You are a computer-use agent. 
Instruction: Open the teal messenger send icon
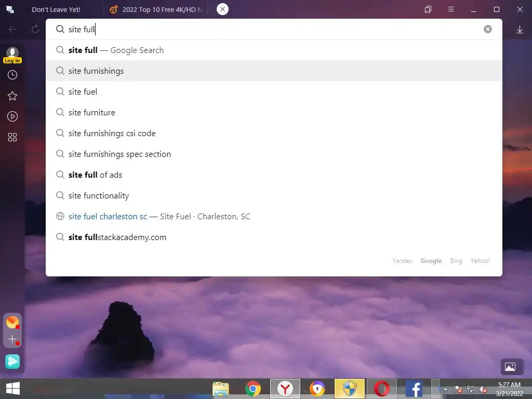(12, 362)
